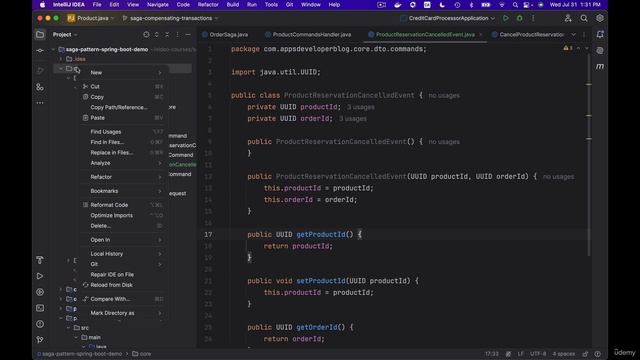Select opened file target icon in Project panel
The image size is (640, 360).
point(146,35)
